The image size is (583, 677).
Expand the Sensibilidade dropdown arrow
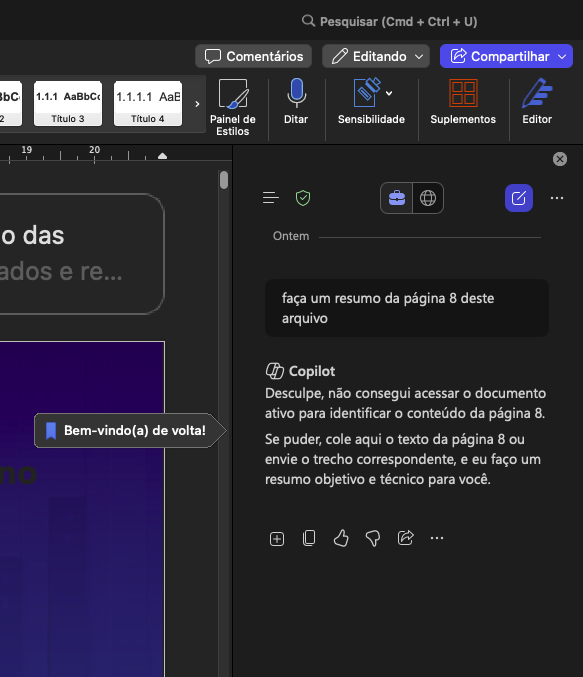389,93
